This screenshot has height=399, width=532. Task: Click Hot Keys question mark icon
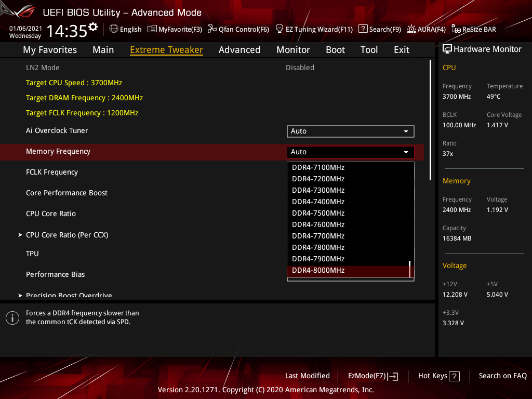point(454,376)
